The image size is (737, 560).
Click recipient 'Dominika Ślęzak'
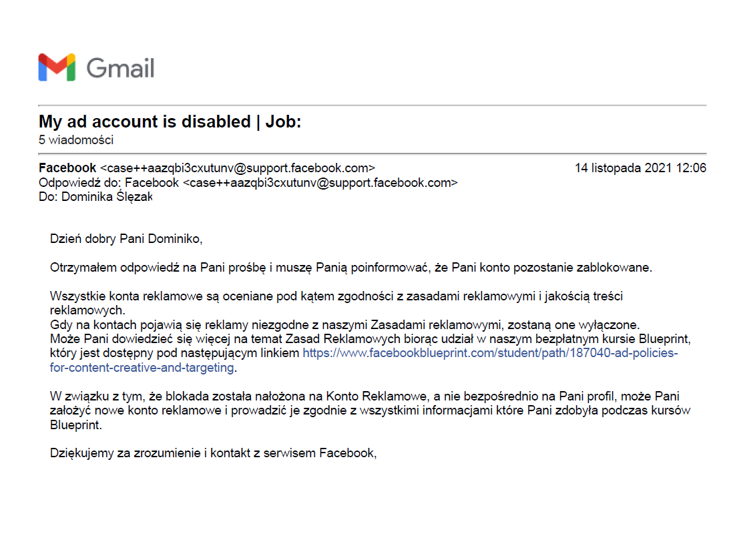click(x=107, y=197)
